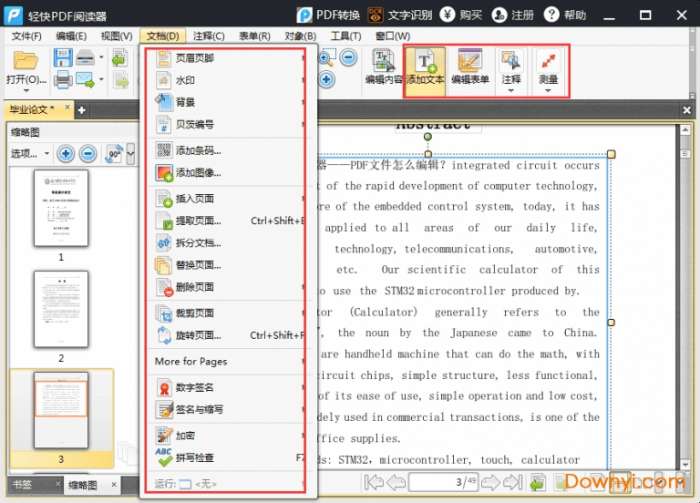The width and height of the screenshot is (700, 503).
Task: Shrink thumbnails with the panel minus icon
Action: 88,154
